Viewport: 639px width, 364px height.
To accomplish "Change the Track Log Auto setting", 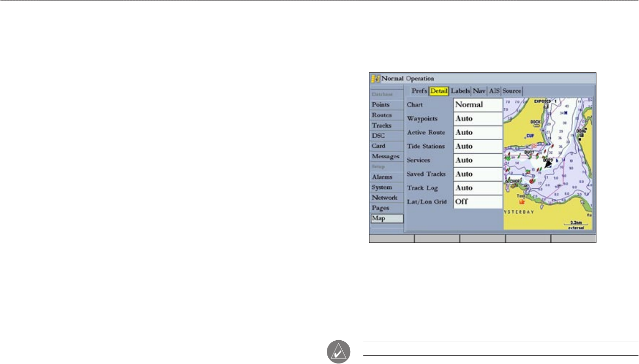I will (477, 188).
